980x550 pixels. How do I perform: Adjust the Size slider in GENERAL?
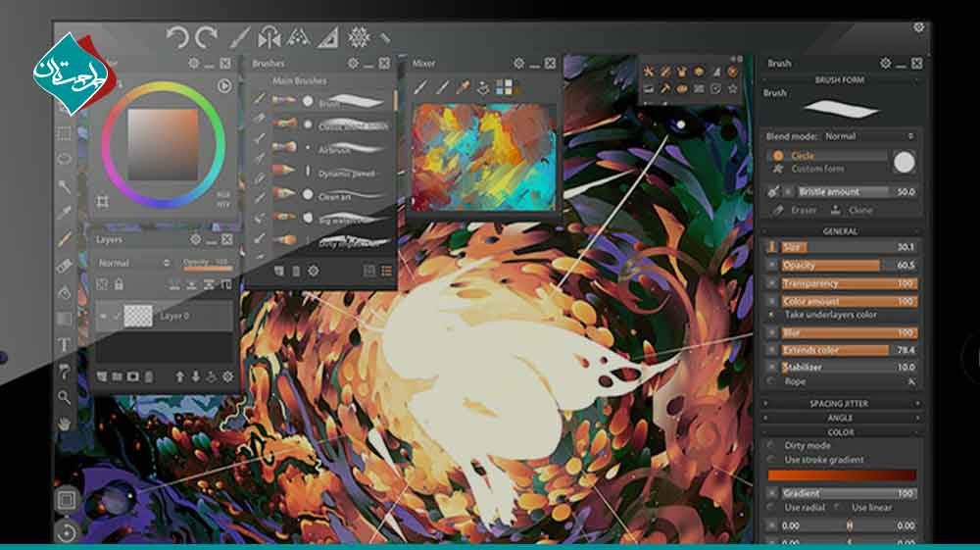pos(850,247)
